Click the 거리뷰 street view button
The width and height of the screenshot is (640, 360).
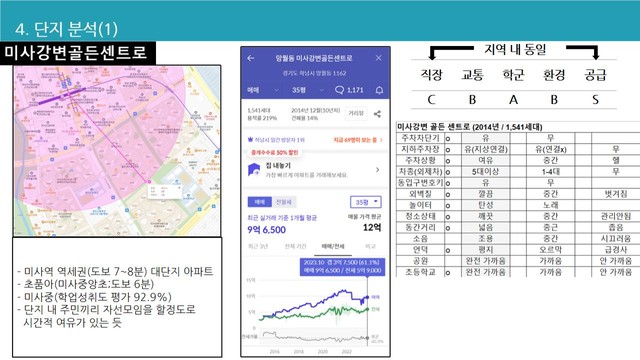[x=356, y=113]
